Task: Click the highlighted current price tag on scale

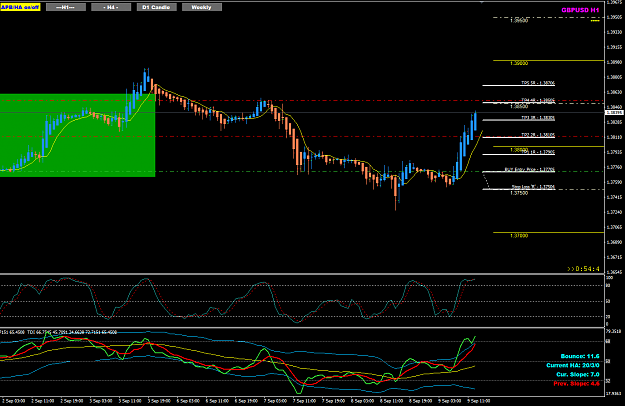Action: pyautogui.click(x=614, y=113)
